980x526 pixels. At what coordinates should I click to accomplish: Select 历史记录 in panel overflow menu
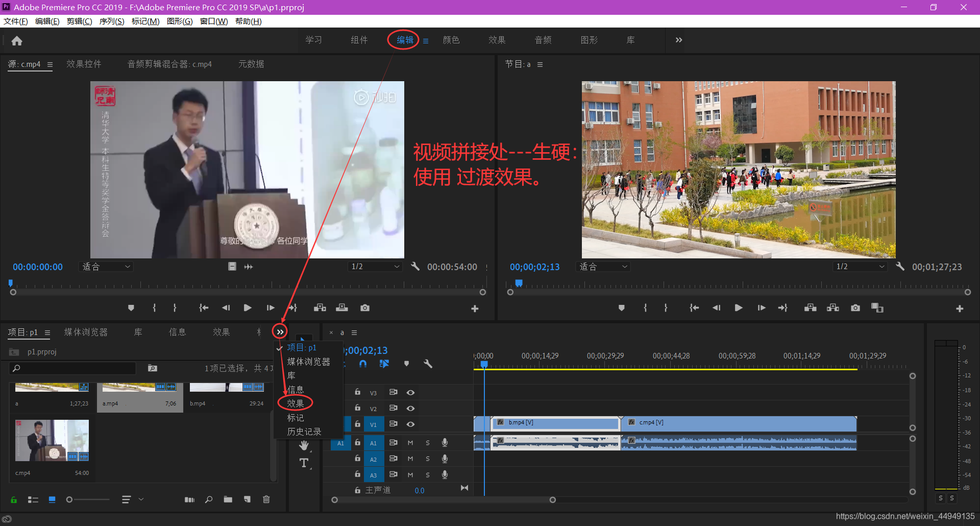(304, 432)
